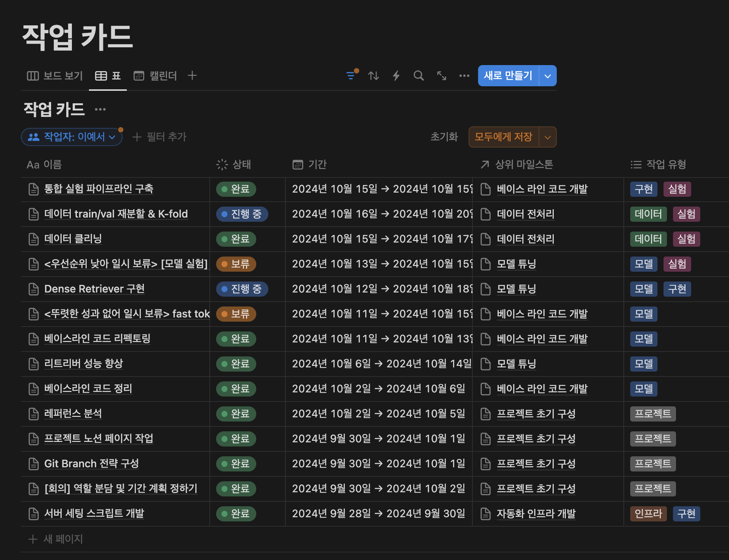Open 진행 중 status of Dense Retriever 구현

(242, 289)
